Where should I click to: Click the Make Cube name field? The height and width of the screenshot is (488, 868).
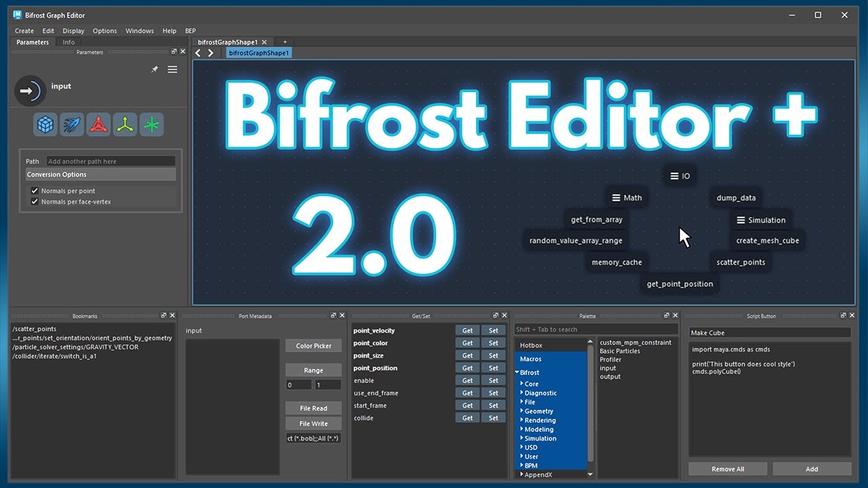tap(770, 333)
